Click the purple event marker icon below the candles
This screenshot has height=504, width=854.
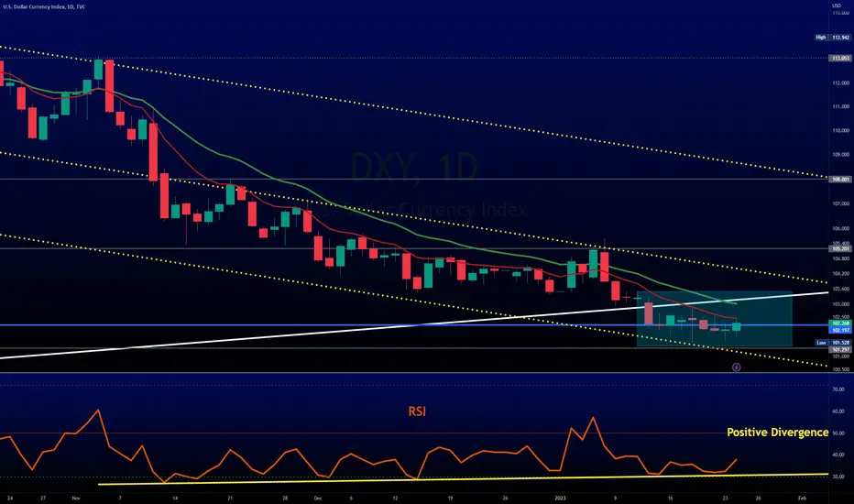pos(737,367)
